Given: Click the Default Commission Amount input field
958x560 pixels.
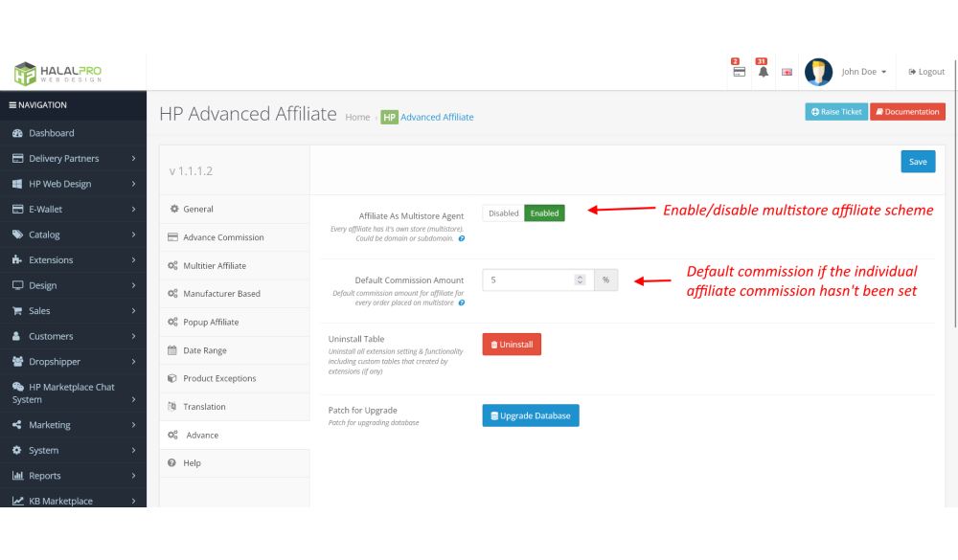Looking at the screenshot, I should point(527,280).
